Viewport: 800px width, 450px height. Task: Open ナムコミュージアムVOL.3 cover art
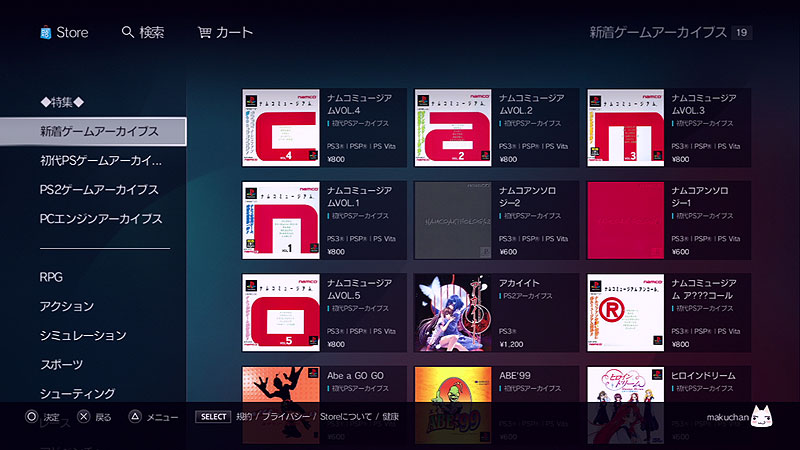(x=626, y=128)
